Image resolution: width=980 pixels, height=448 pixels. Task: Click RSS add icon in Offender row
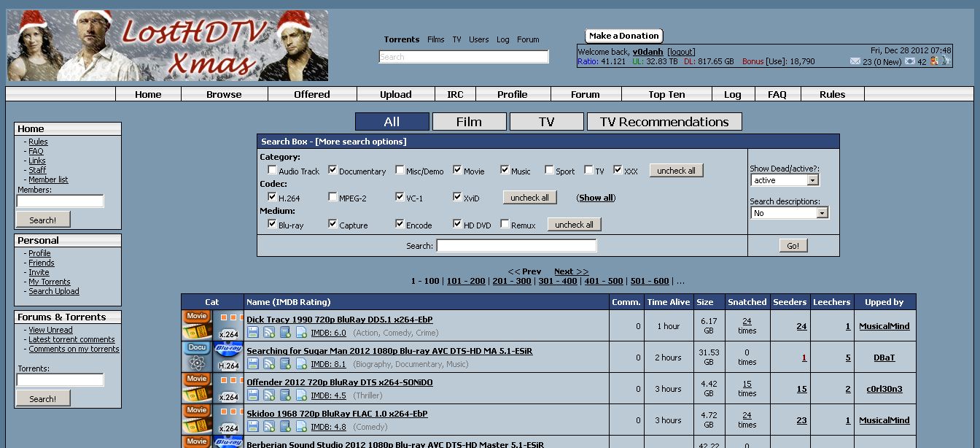coord(269,395)
